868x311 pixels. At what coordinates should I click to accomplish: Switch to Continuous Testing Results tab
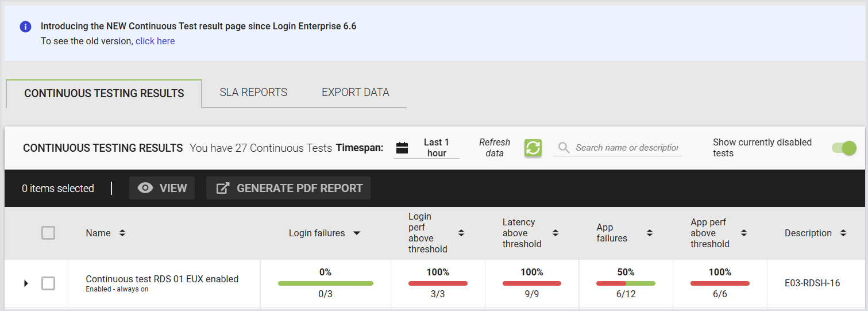pyautogui.click(x=104, y=93)
